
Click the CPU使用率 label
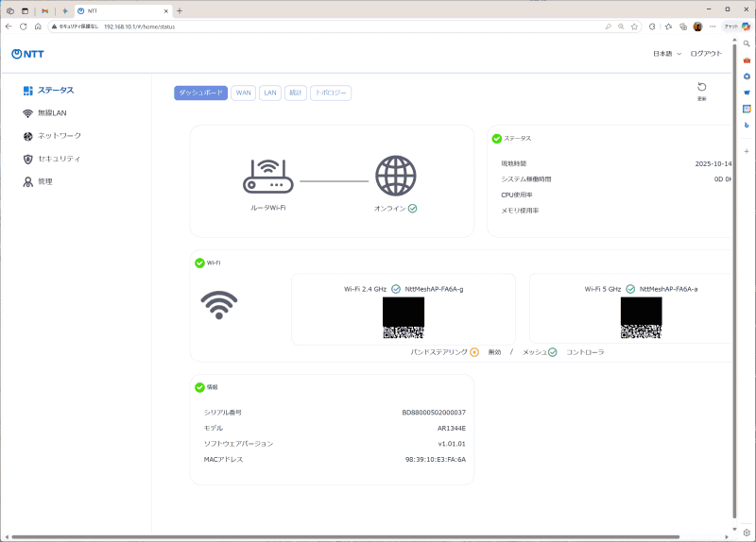517,195
